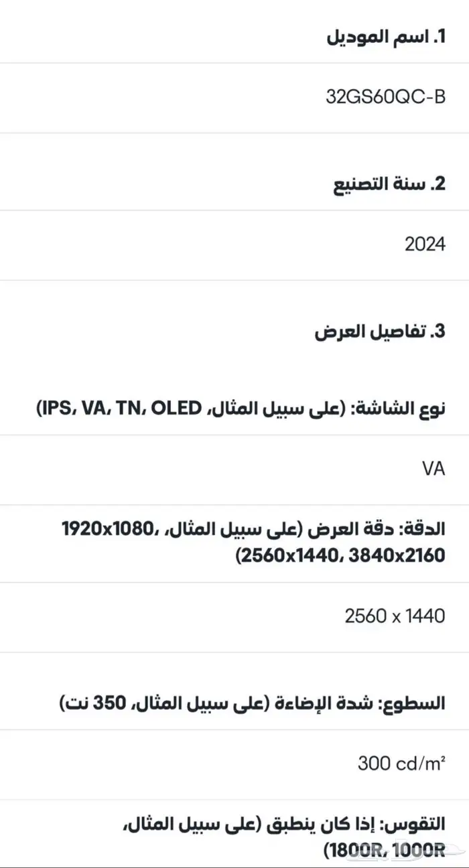Select the 300 cd/m² brightness value

click(x=401, y=764)
